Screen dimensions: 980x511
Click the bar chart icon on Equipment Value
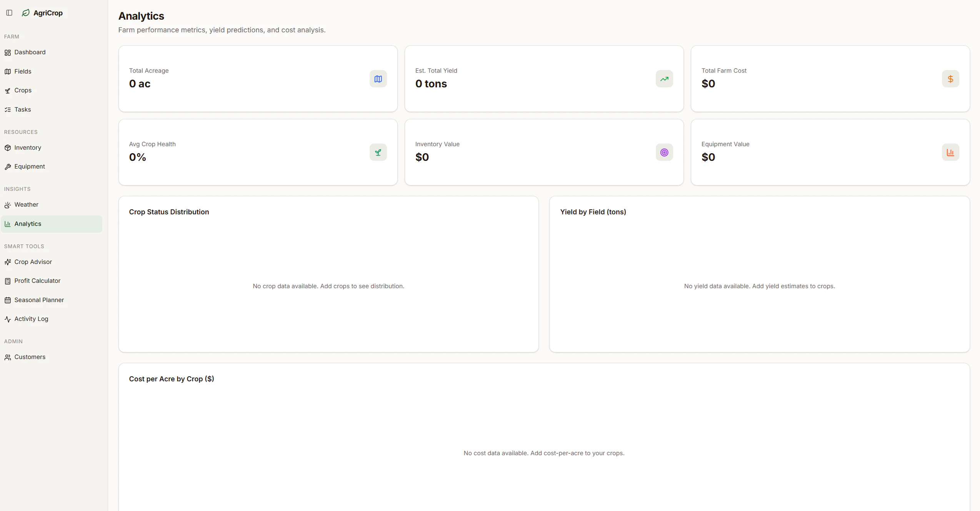pyautogui.click(x=950, y=152)
